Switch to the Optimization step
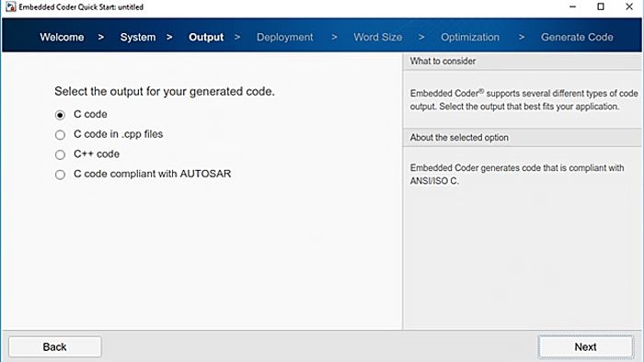Image resolution: width=644 pixels, height=362 pixels. click(x=470, y=38)
